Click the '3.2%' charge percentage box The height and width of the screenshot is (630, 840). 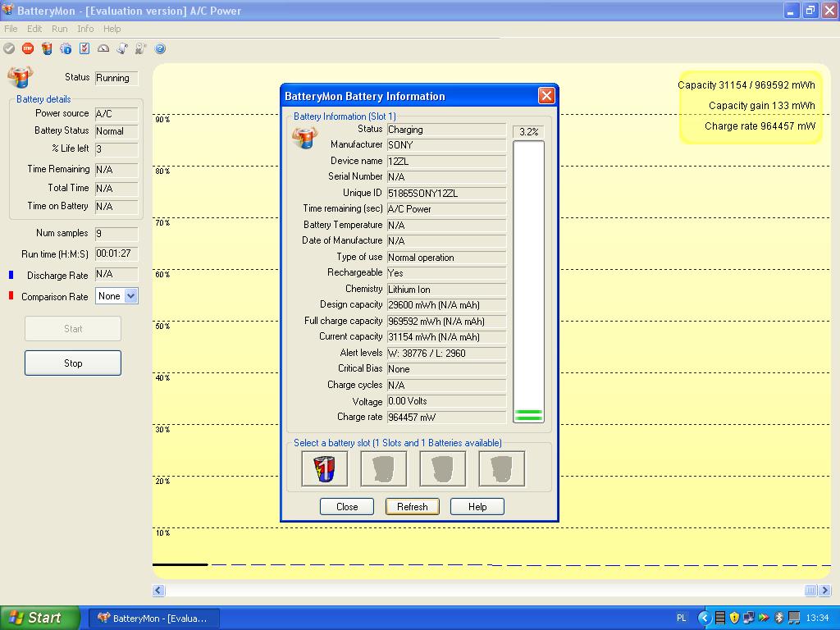pyautogui.click(x=529, y=132)
